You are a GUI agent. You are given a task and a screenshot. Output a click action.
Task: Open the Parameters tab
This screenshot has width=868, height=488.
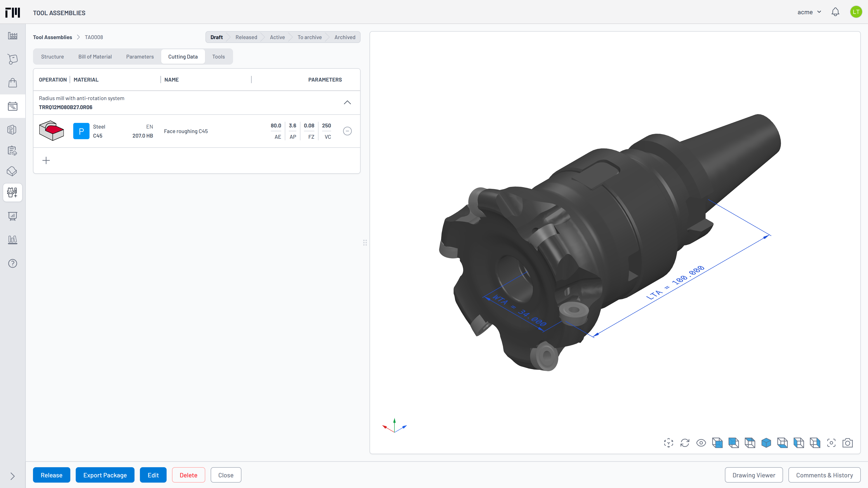click(x=140, y=56)
